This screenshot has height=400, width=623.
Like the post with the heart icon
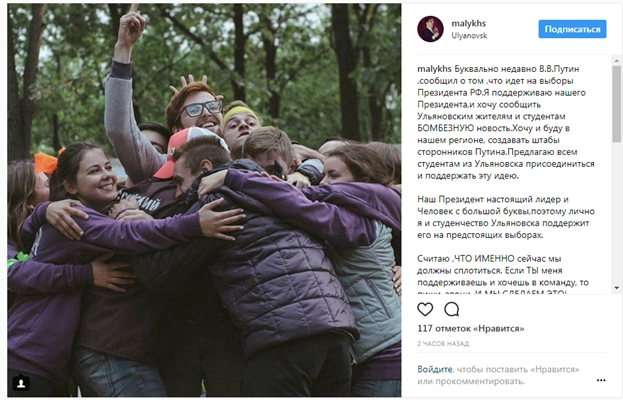425,309
